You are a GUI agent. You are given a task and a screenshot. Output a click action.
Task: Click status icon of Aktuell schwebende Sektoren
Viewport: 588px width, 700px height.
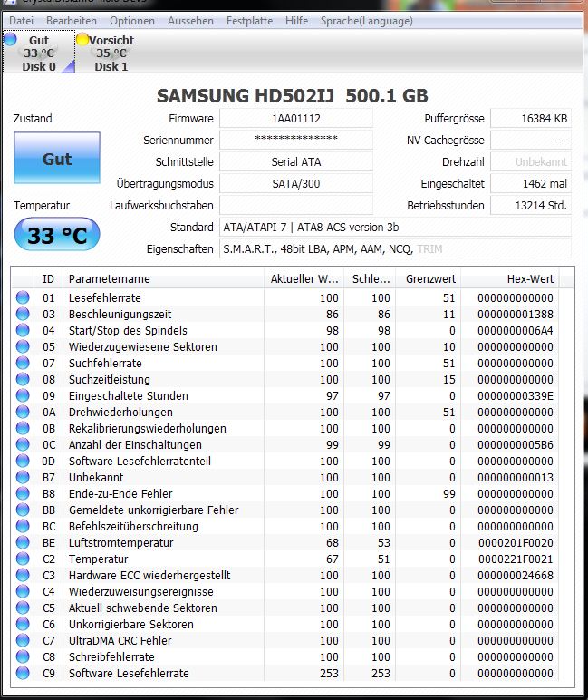pyautogui.click(x=23, y=608)
